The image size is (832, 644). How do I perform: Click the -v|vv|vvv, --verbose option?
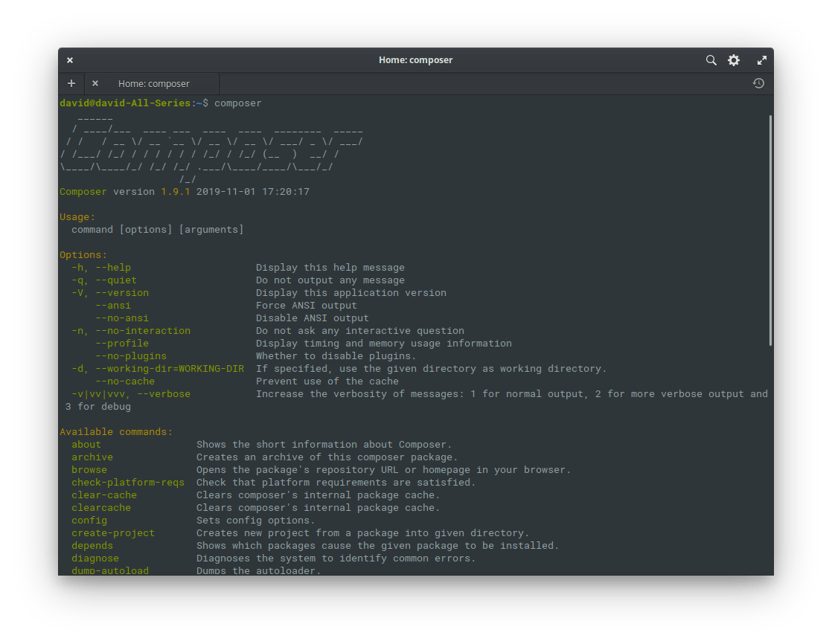[131, 394]
